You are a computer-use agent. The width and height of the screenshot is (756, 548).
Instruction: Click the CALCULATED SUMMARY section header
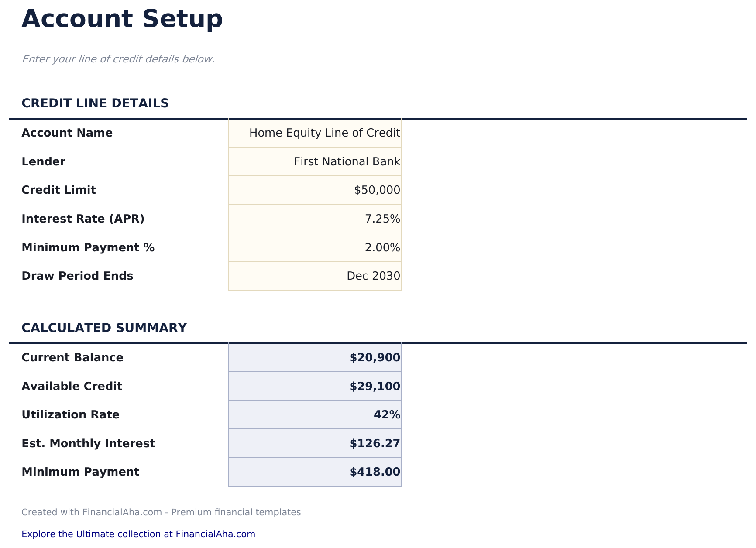104,327
